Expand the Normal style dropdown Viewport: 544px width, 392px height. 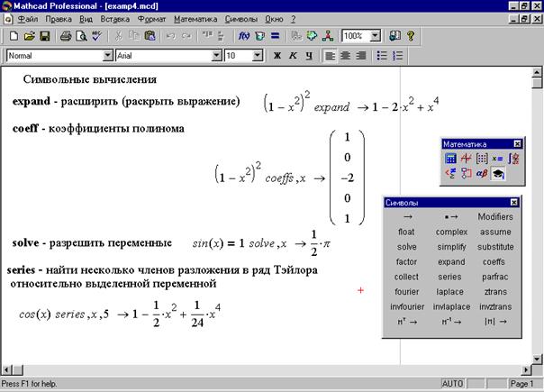(x=108, y=56)
